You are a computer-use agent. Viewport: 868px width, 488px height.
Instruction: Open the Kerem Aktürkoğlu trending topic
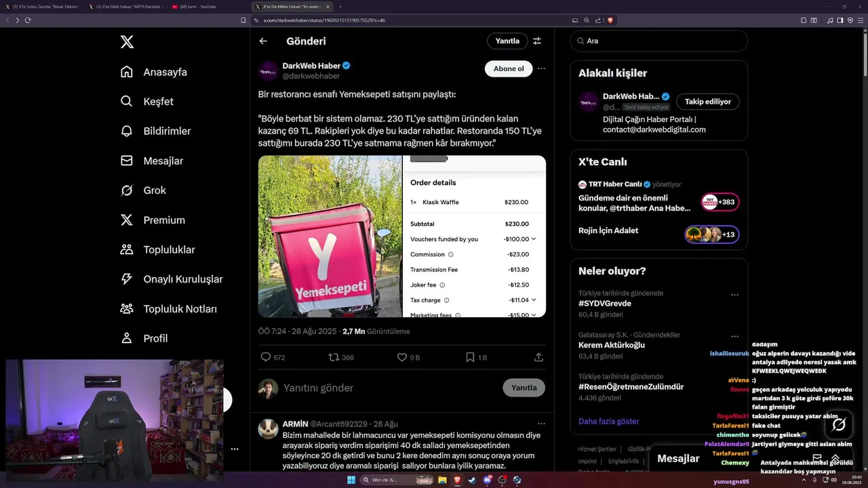coord(612,345)
